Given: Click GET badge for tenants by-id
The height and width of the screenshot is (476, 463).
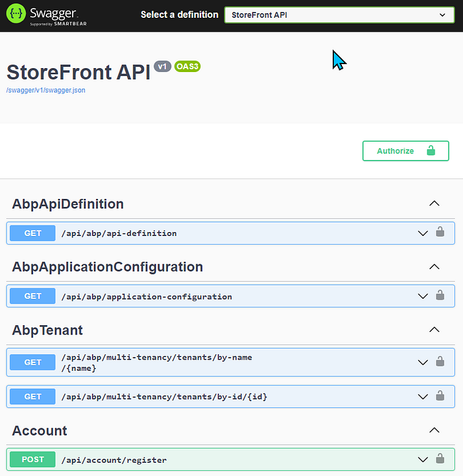Looking at the screenshot, I should (x=32, y=397).
